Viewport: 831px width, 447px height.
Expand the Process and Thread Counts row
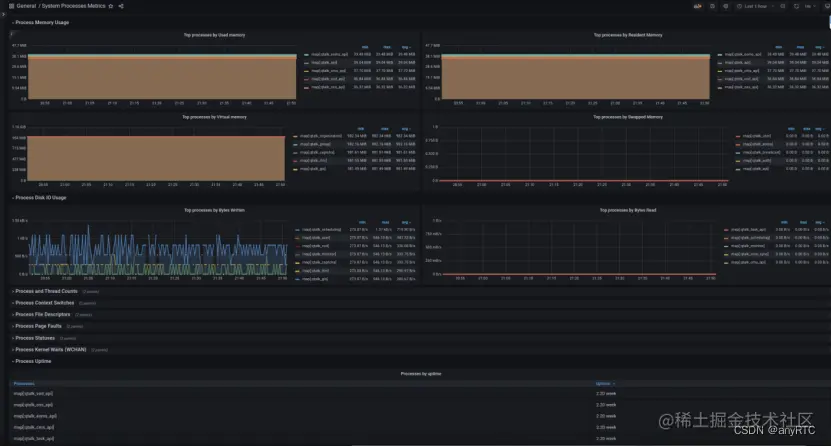point(46,292)
